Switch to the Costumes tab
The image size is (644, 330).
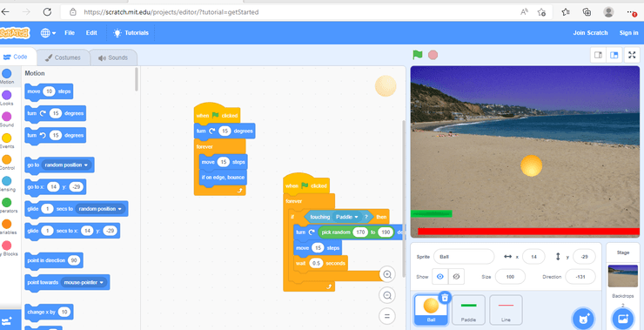pyautogui.click(x=63, y=57)
